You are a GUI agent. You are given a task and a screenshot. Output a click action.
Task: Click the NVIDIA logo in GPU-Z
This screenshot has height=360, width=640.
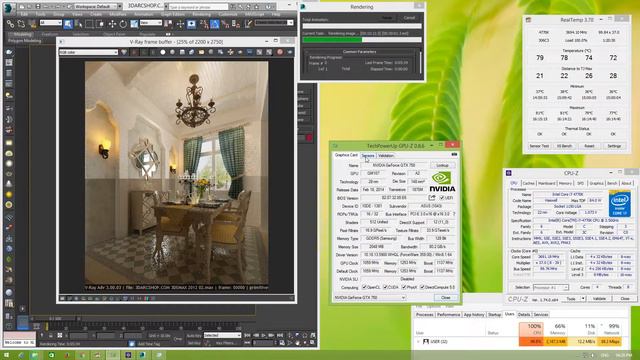[442, 182]
